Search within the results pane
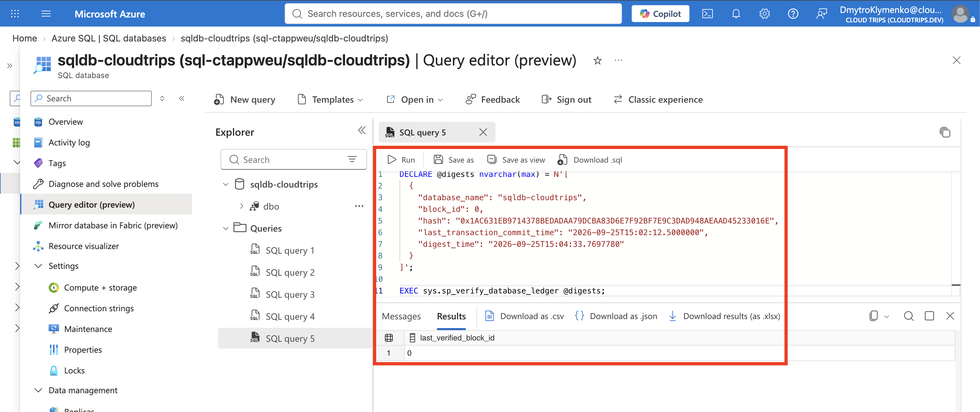This screenshot has height=412, width=980. [908, 316]
